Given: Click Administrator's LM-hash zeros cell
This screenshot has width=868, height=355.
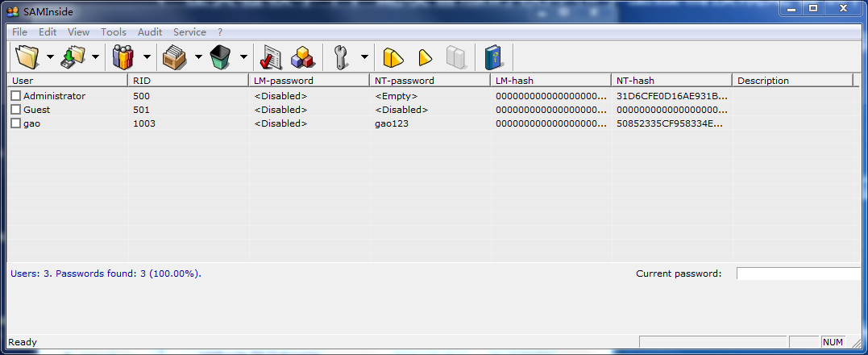Looking at the screenshot, I should pyautogui.click(x=551, y=96).
